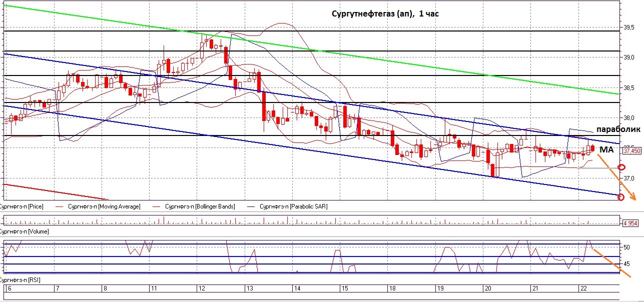Click date label 18 on time axis
This screenshot has height=302, width=644.
[x=392, y=288]
